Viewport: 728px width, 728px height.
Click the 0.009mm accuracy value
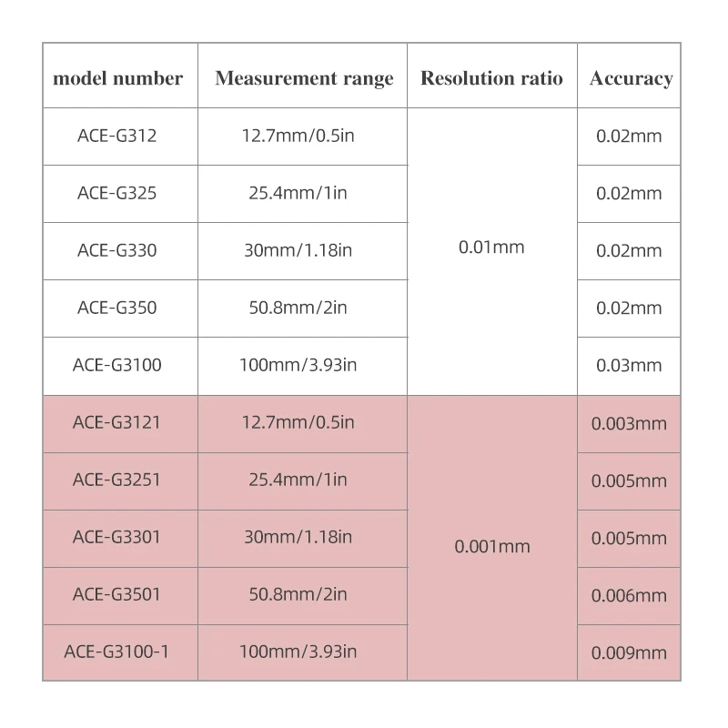click(629, 652)
